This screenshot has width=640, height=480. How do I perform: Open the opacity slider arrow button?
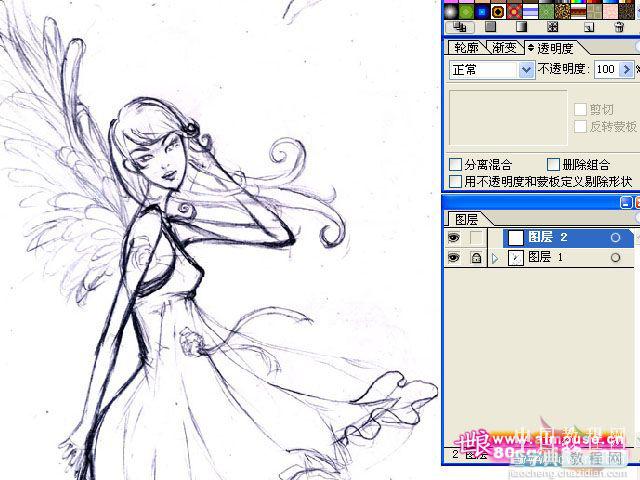click(x=627, y=69)
